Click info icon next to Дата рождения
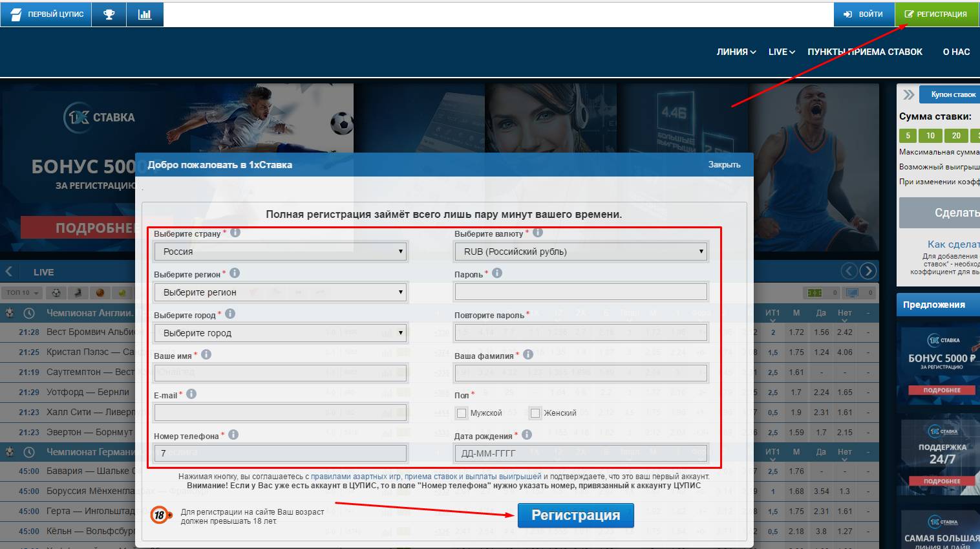980x549 pixels. [x=527, y=435]
